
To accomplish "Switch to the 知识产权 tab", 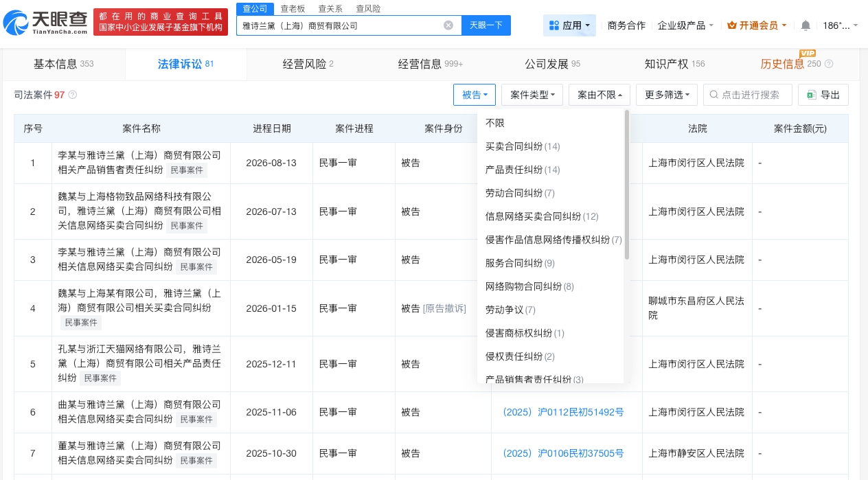I will (x=674, y=64).
